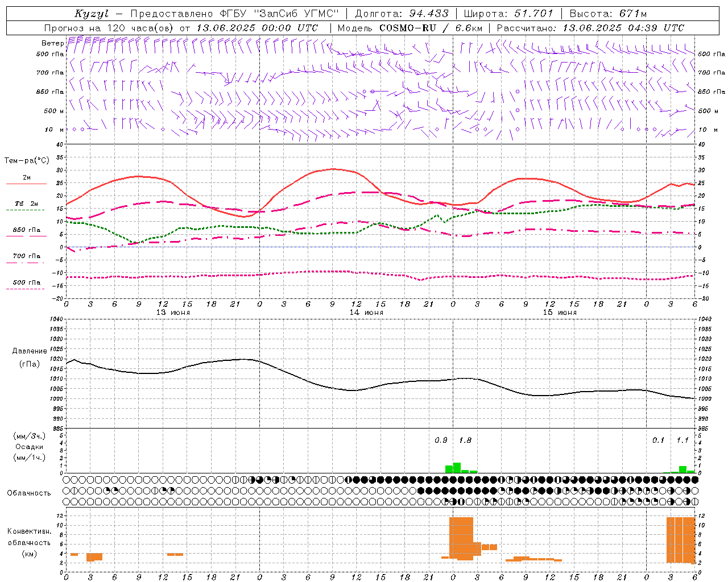Click the "Ветер" wind panel label

52,43
